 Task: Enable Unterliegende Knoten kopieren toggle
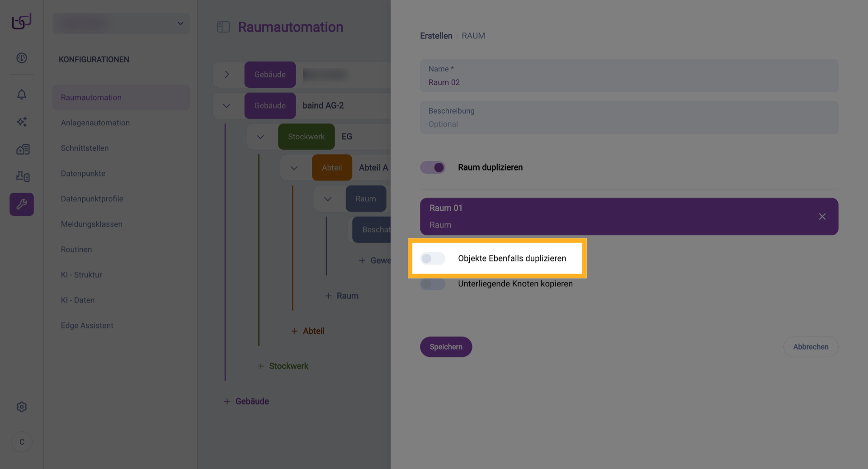click(433, 284)
